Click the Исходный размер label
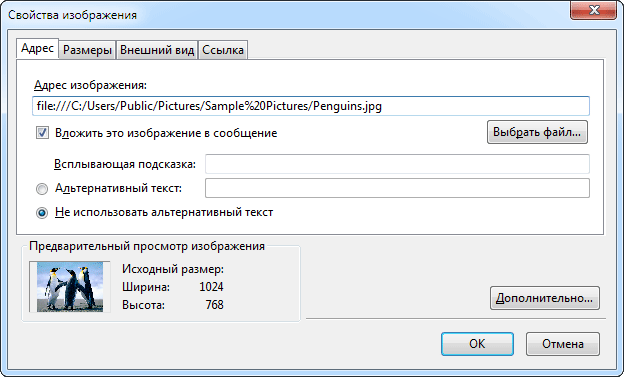 173,270
